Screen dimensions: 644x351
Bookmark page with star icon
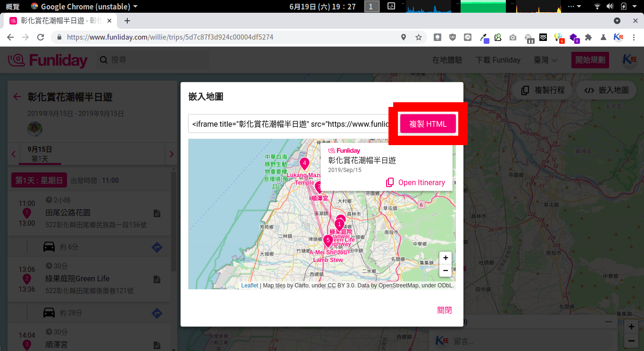pyautogui.click(x=418, y=37)
